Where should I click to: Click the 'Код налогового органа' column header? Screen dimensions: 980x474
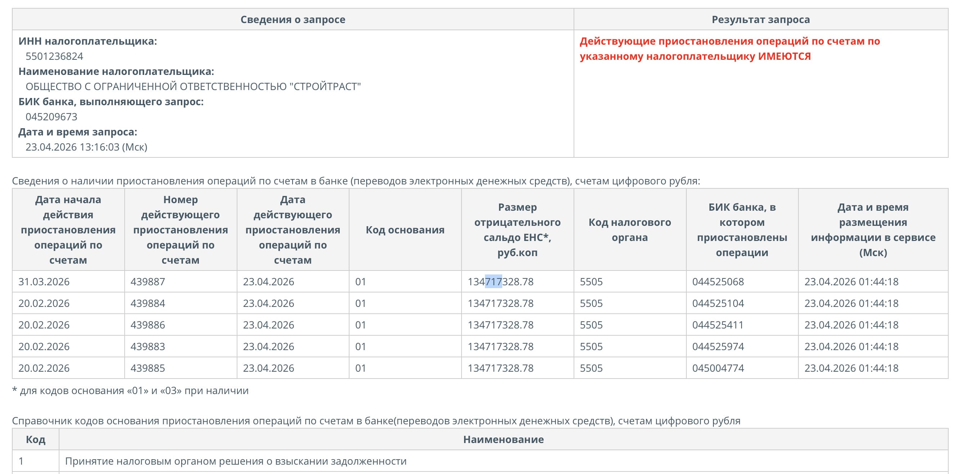point(630,230)
